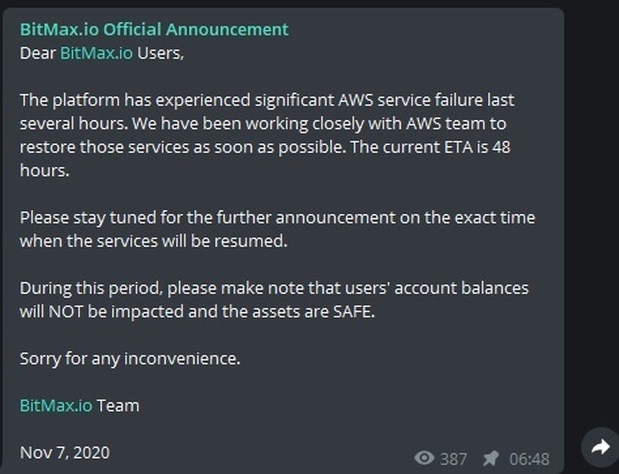The height and width of the screenshot is (474, 619).
Task: Click the word 'Team' in signature
Action: (x=118, y=406)
